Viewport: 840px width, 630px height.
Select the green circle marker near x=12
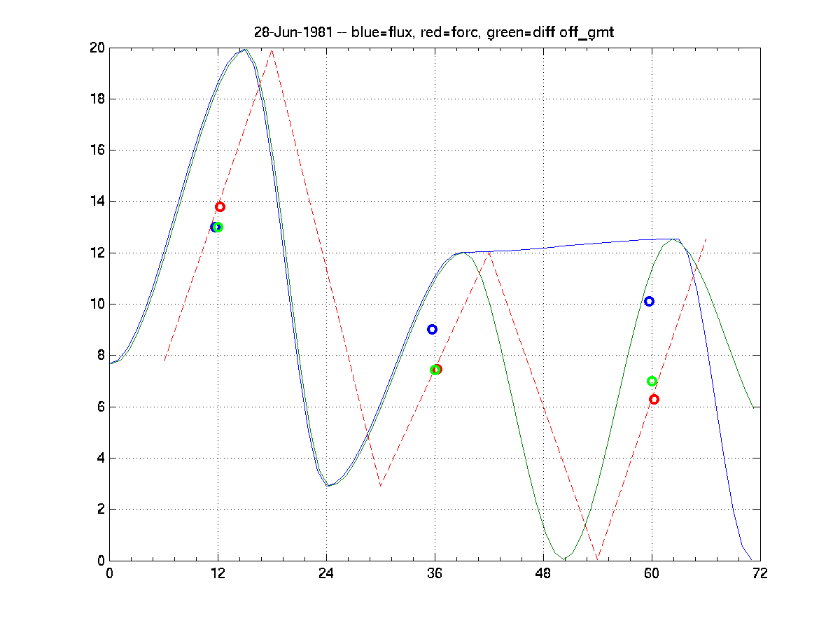coord(218,227)
